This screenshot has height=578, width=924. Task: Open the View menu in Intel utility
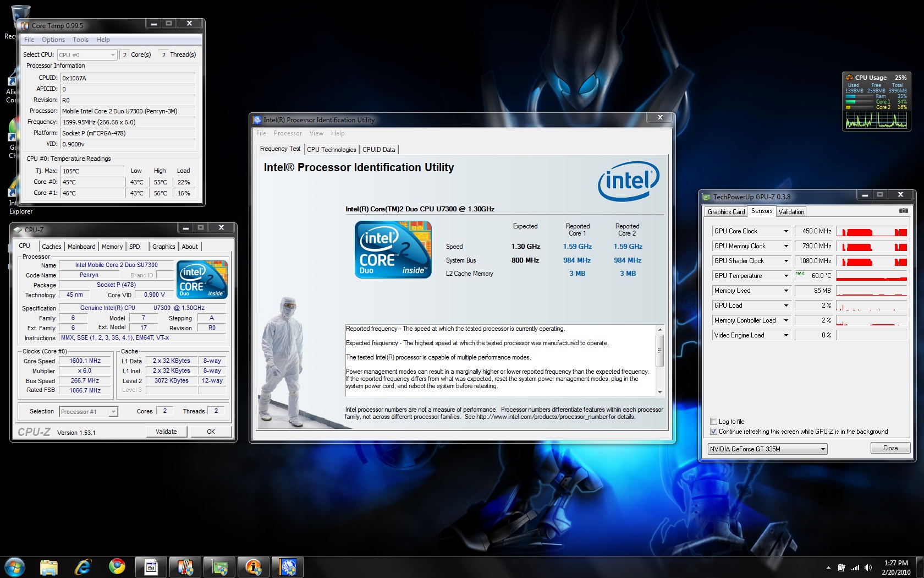tap(316, 133)
